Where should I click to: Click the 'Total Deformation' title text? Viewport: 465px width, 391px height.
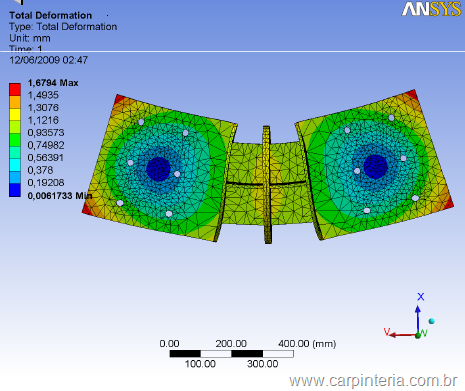pos(50,15)
